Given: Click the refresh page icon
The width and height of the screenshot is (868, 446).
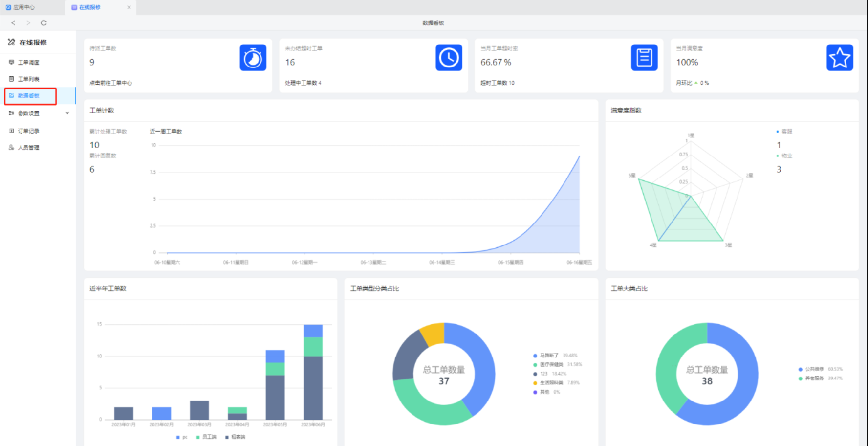Looking at the screenshot, I should [43, 23].
